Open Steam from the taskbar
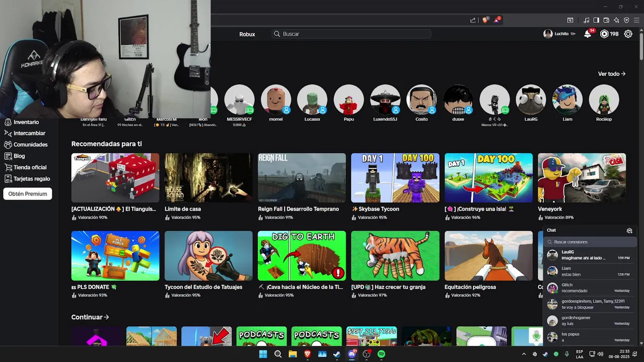The height and width of the screenshot is (362, 644). [337, 354]
